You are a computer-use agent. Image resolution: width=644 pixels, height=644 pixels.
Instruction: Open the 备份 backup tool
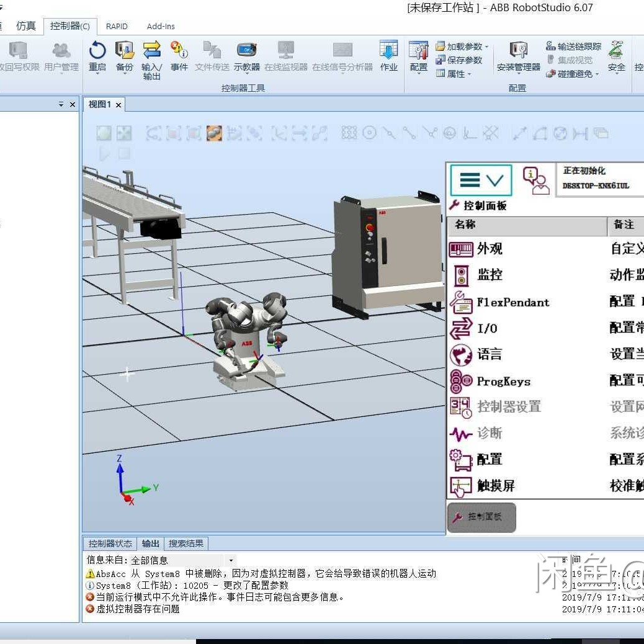coord(125,56)
